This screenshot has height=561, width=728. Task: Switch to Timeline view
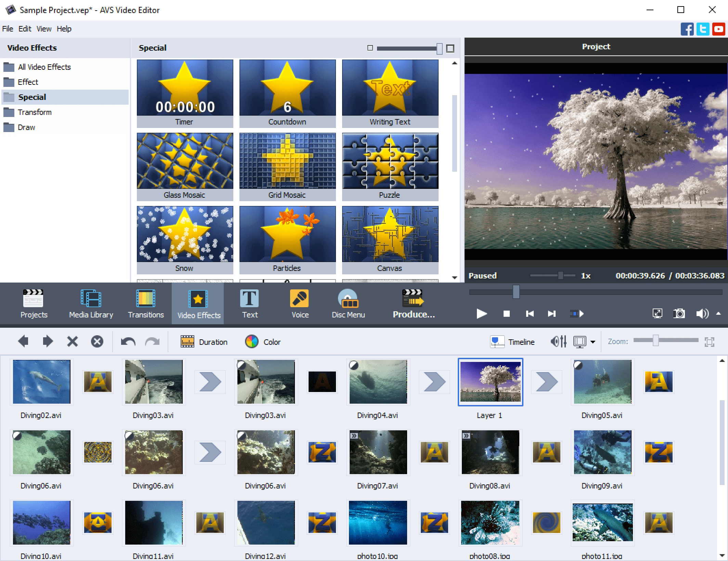(x=513, y=341)
